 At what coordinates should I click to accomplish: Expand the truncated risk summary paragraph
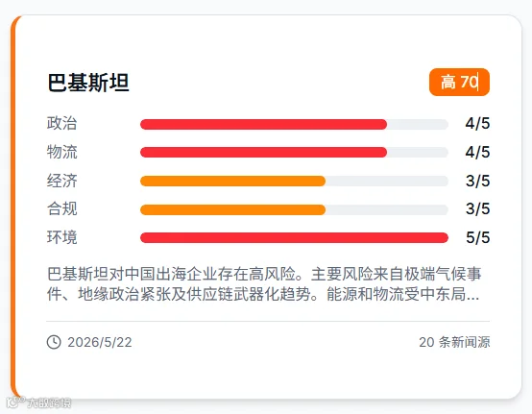point(264,284)
